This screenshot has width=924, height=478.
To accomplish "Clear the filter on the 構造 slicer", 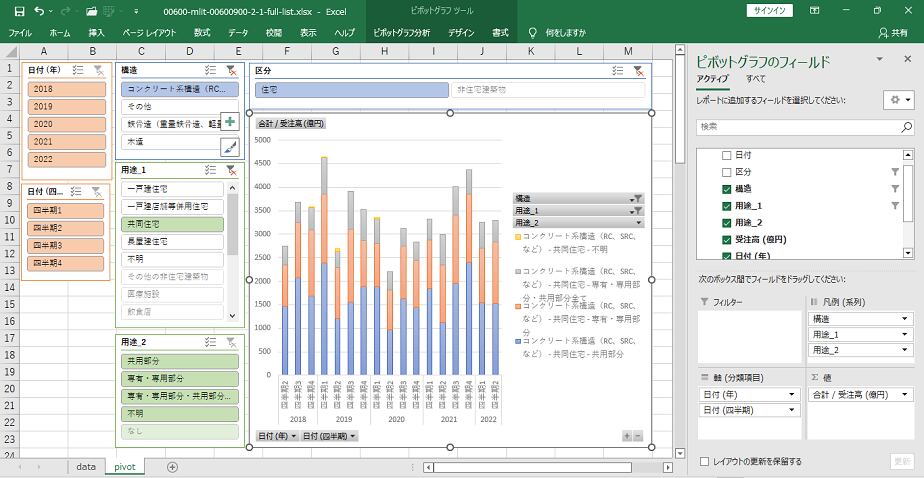I will tap(231, 71).
